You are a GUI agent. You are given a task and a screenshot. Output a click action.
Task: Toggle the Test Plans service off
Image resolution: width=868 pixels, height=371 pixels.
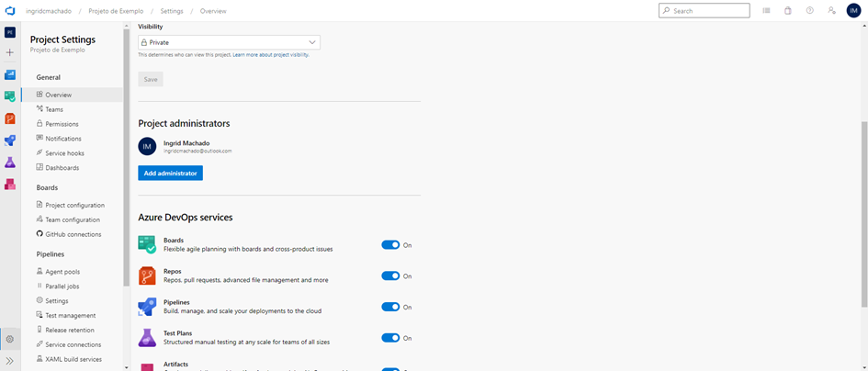[x=390, y=338]
